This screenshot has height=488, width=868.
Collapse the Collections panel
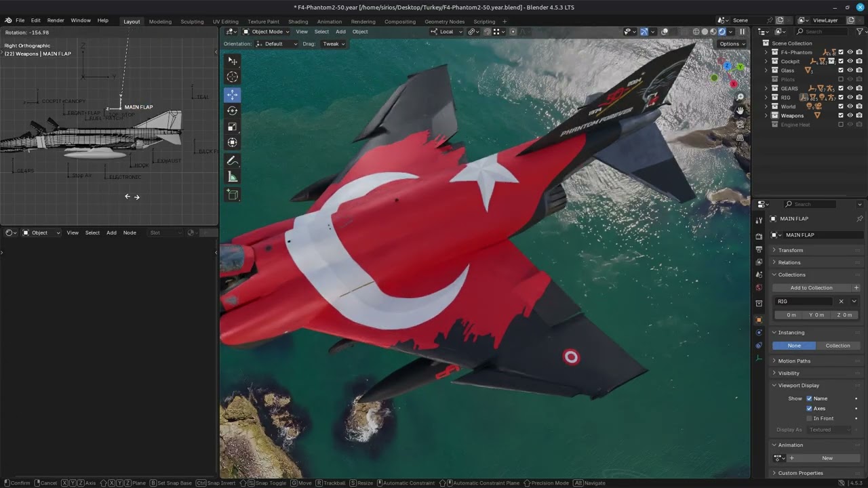click(791, 274)
